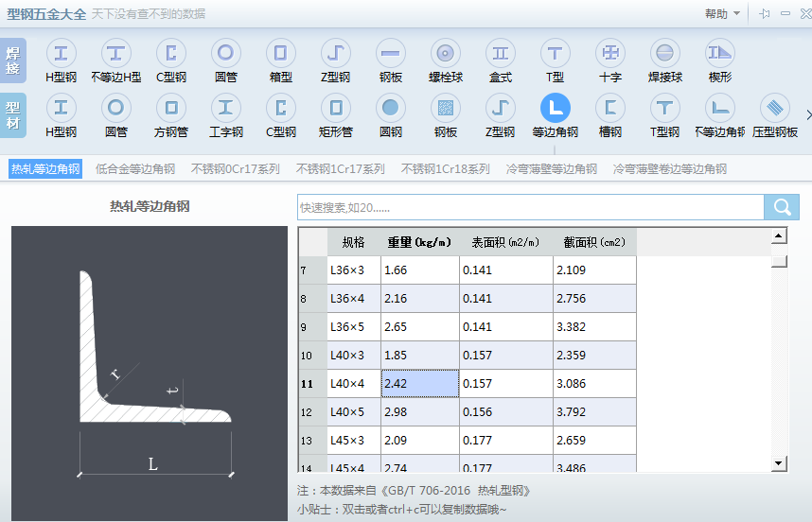Pin the window with pushpin icon
The image size is (812, 522).
[x=765, y=14]
